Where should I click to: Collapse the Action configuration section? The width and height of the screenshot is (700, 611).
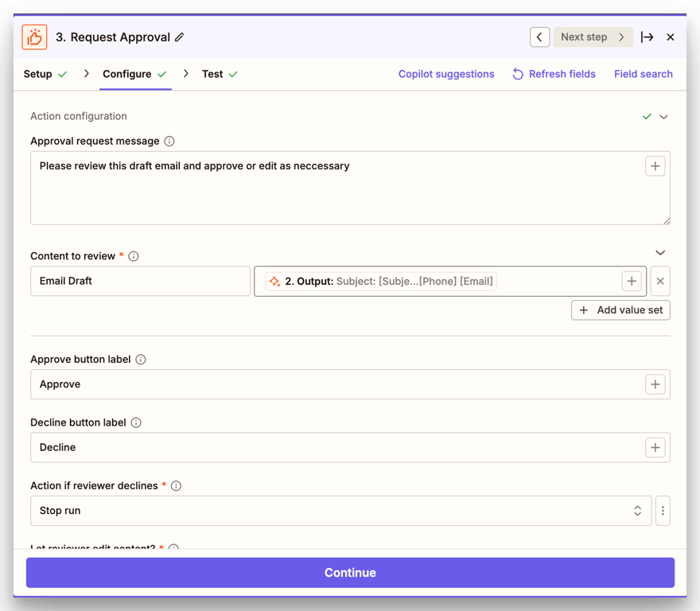click(x=664, y=117)
